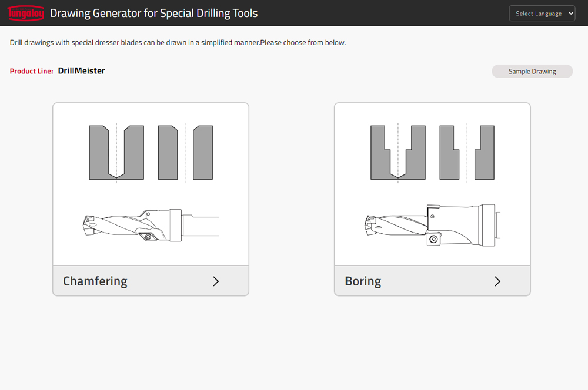Click the Drawing Generator header title
The width and height of the screenshot is (588, 390).
click(x=154, y=13)
